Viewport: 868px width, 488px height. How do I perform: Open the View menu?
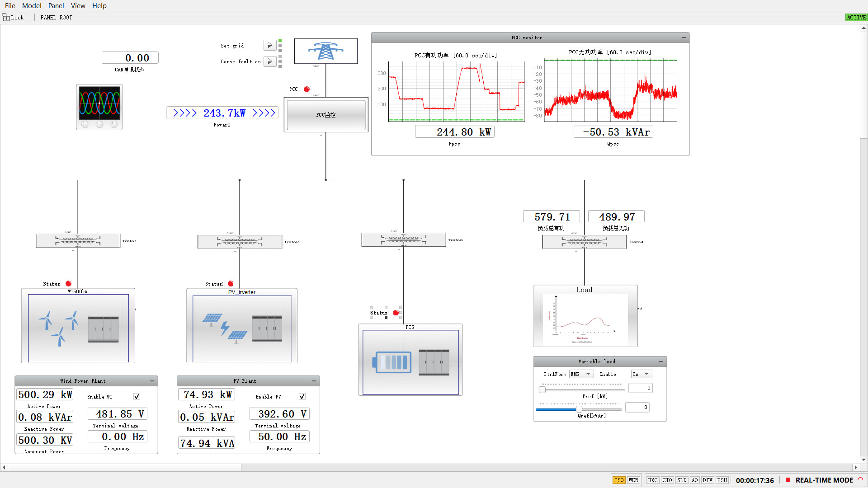click(78, 6)
